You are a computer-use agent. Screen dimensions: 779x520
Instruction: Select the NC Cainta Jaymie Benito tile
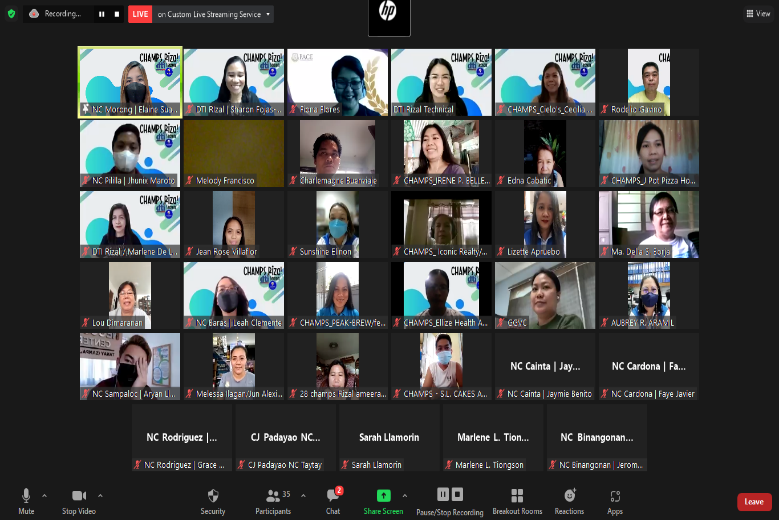point(545,366)
